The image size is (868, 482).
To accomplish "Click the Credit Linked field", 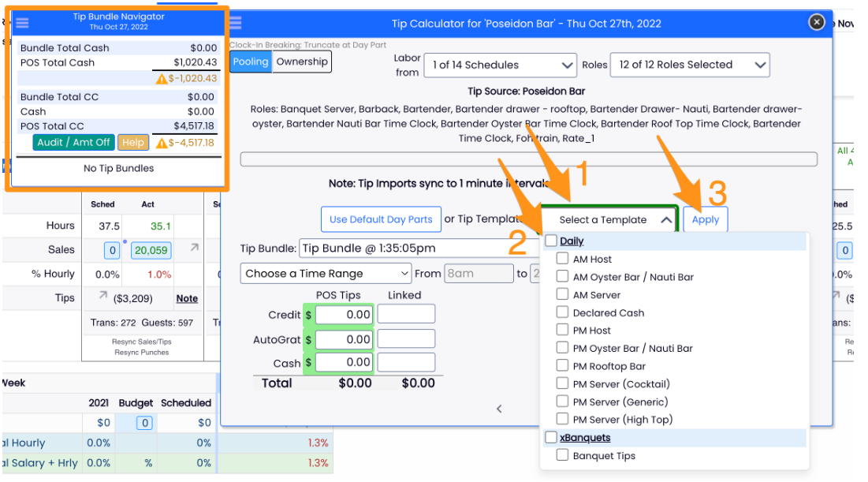I will click(x=406, y=314).
